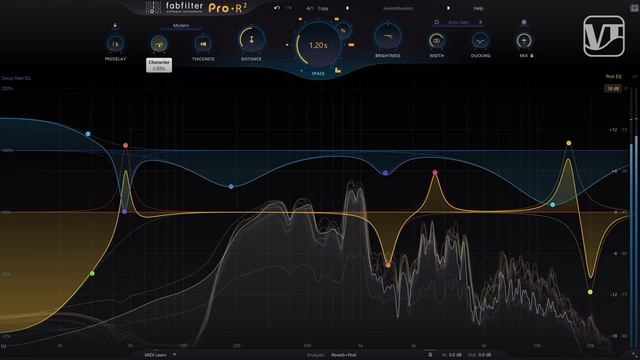Click the Character knob
Image resolution: width=640 pixels, height=360 pixels.
pyautogui.click(x=159, y=44)
